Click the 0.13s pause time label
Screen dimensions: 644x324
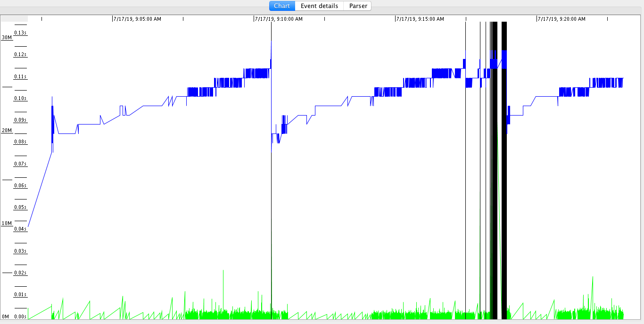click(20, 33)
